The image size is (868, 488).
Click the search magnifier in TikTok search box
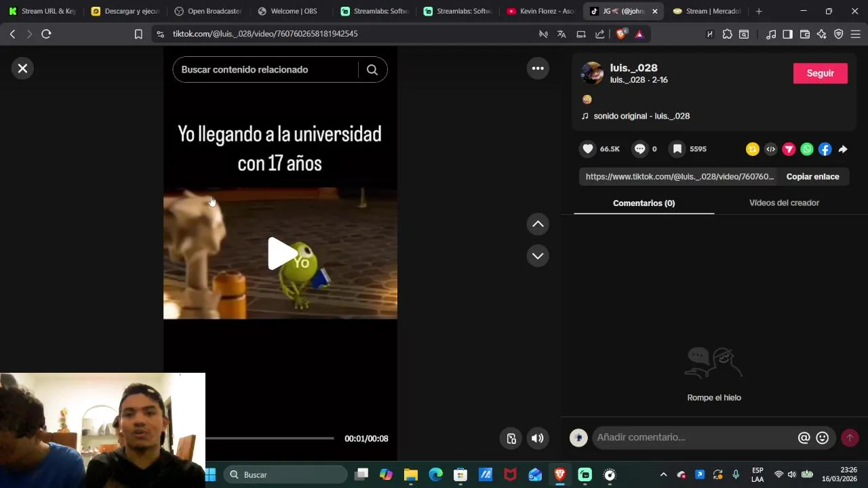[x=372, y=70]
